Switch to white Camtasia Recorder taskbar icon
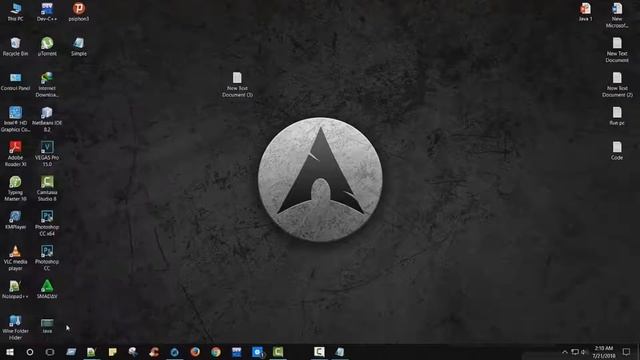This screenshot has width=640, height=360. [x=319, y=352]
